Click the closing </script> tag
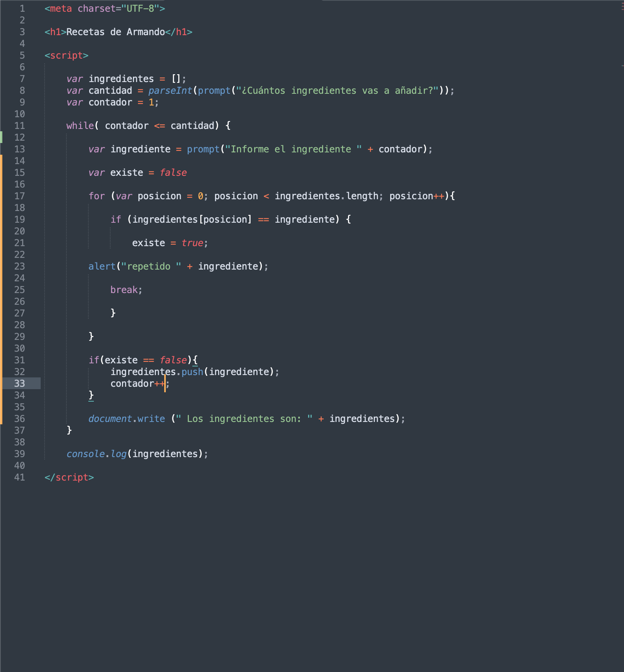The height and width of the screenshot is (672, 624). point(69,477)
